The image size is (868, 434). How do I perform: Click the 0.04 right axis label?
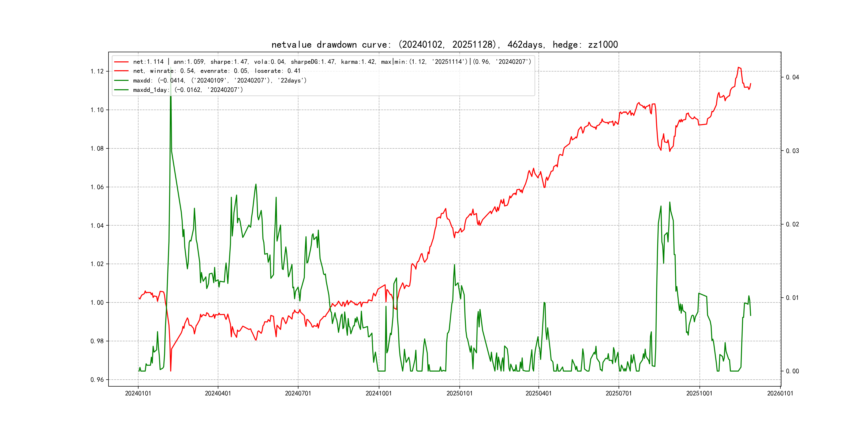point(792,77)
